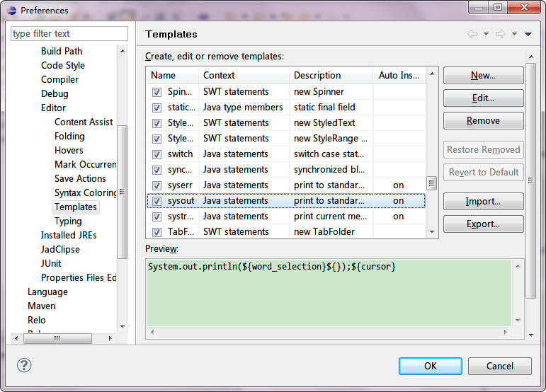The image size is (546, 392).
Task: Select JadClipse in the tree
Action: [60, 249]
